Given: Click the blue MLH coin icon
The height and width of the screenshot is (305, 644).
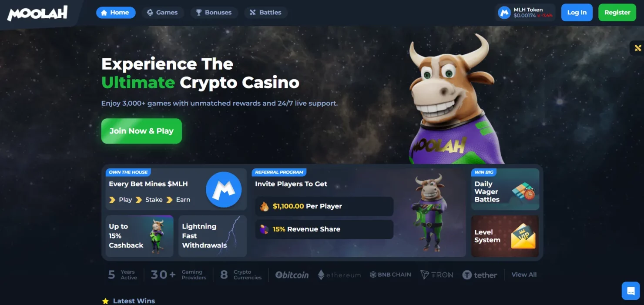Looking at the screenshot, I should click(224, 190).
